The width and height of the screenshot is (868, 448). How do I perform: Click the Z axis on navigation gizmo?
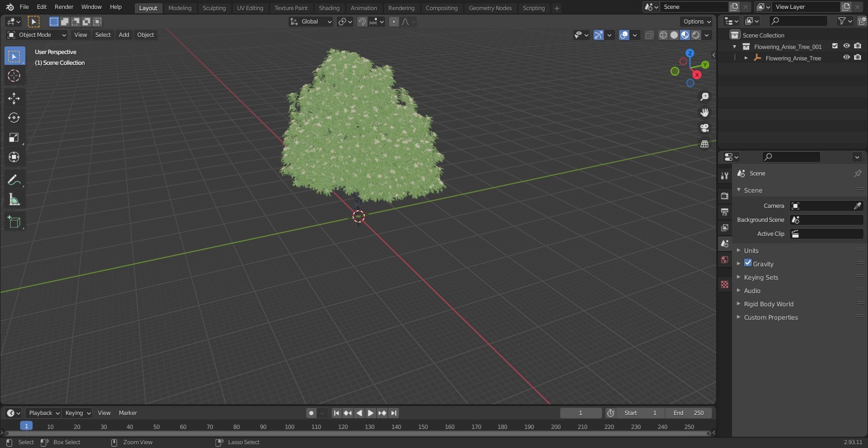pos(690,53)
